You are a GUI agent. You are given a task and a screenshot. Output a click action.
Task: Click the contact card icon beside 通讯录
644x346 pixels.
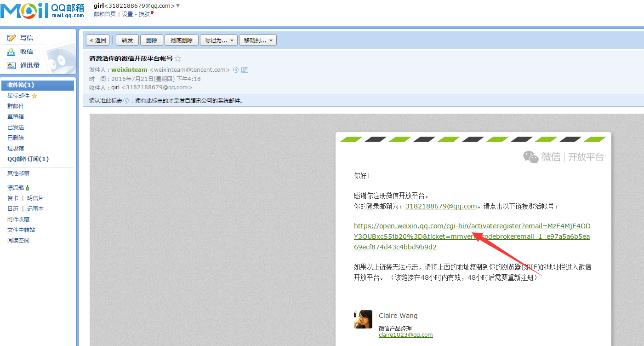click(x=11, y=65)
